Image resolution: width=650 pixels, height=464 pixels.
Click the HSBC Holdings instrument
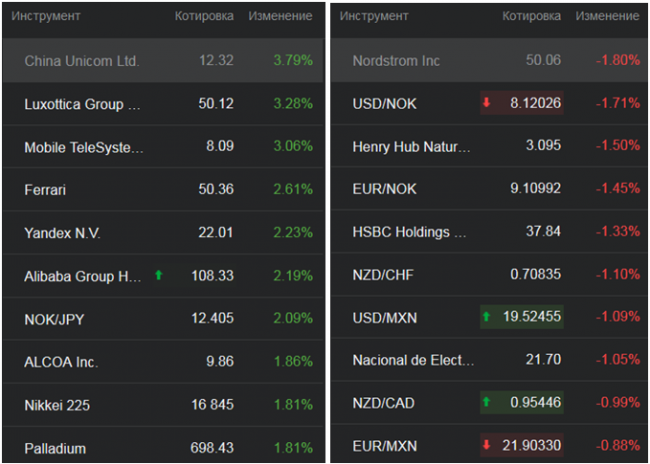tap(409, 233)
